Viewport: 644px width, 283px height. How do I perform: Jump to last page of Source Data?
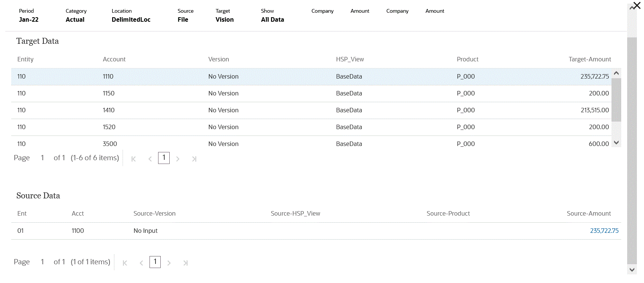(185, 263)
